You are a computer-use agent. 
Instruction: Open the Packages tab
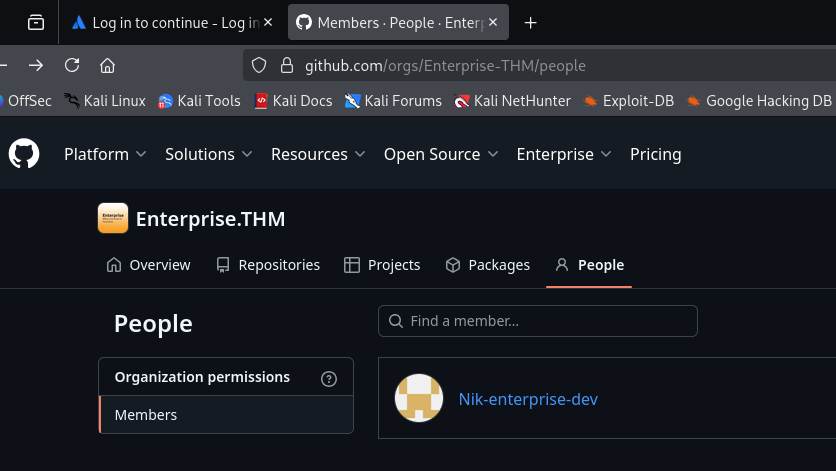pyautogui.click(x=487, y=265)
